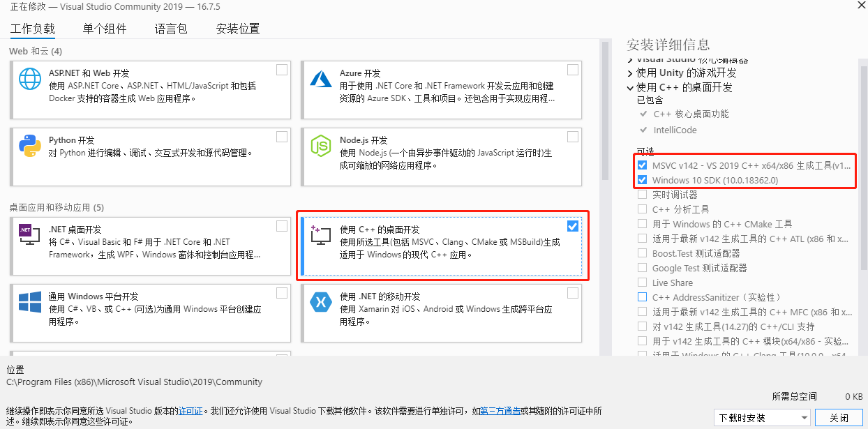The width and height of the screenshot is (868, 429).
Task: Uncheck the Windows 10 SDK (10.0.18362.0) option
Action: click(642, 180)
